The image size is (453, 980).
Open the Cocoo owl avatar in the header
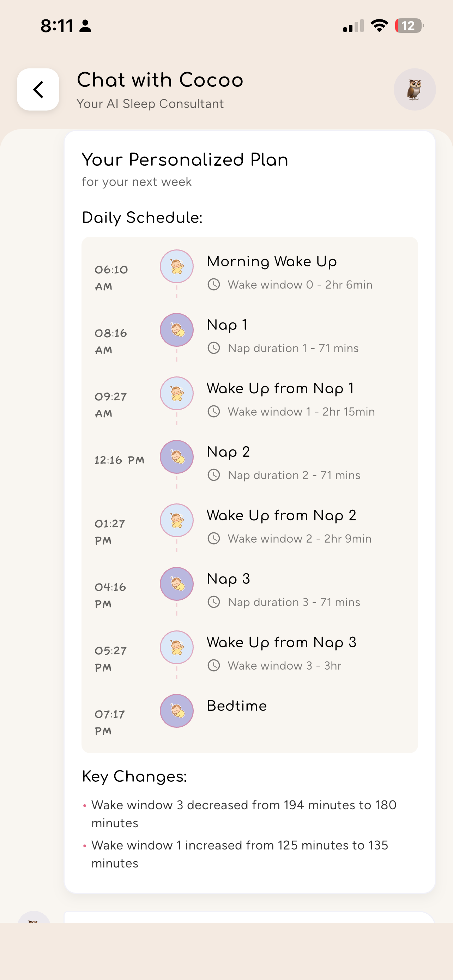pos(415,89)
